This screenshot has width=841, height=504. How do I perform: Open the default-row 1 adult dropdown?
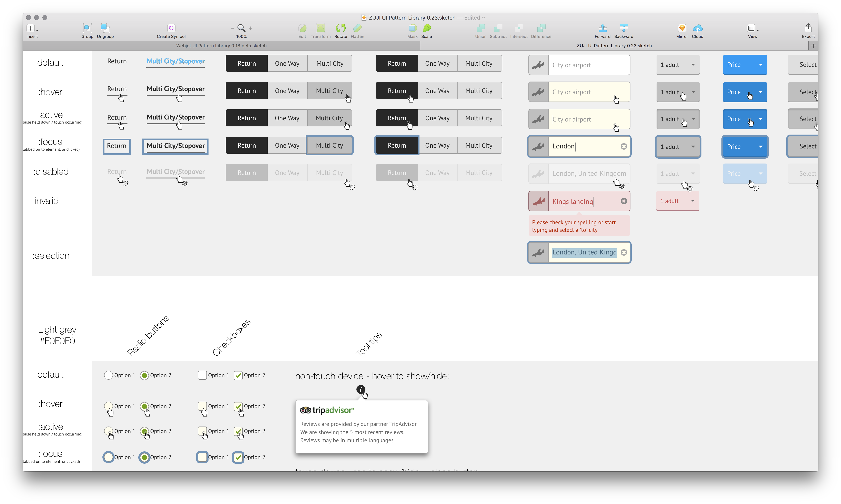(678, 65)
